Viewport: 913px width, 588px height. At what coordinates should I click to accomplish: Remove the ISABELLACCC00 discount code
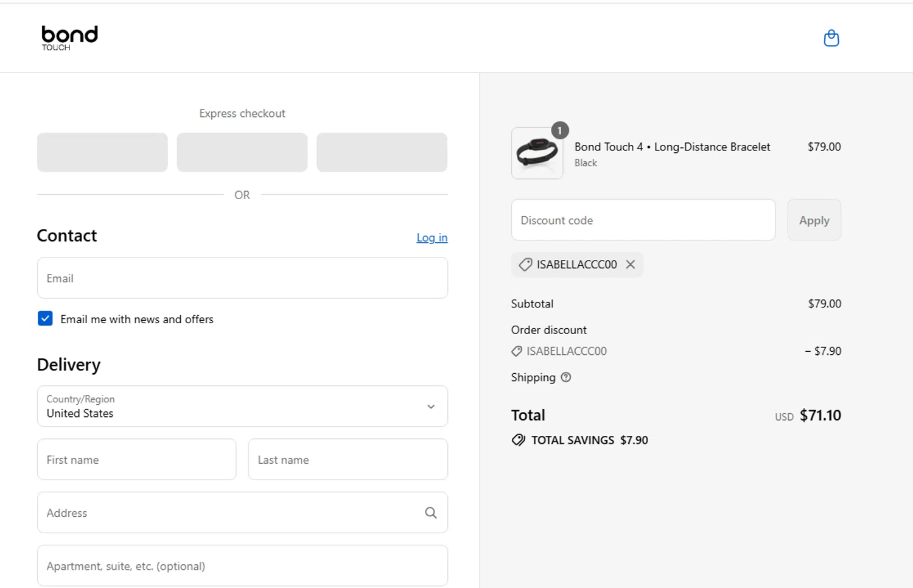click(x=631, y=264)
